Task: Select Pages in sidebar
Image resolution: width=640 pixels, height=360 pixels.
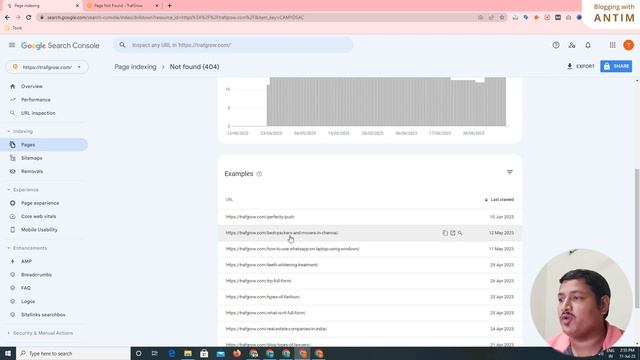Action: [x=44, y=145]
